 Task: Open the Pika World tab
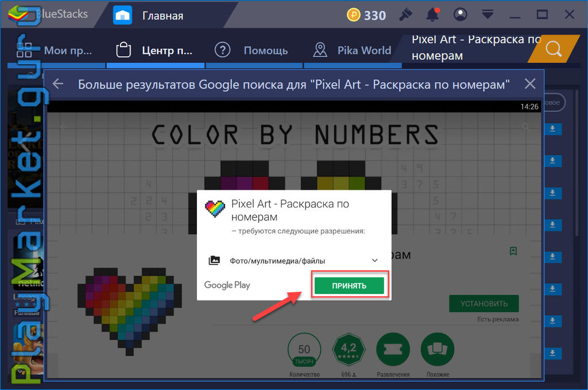(353, 50)
